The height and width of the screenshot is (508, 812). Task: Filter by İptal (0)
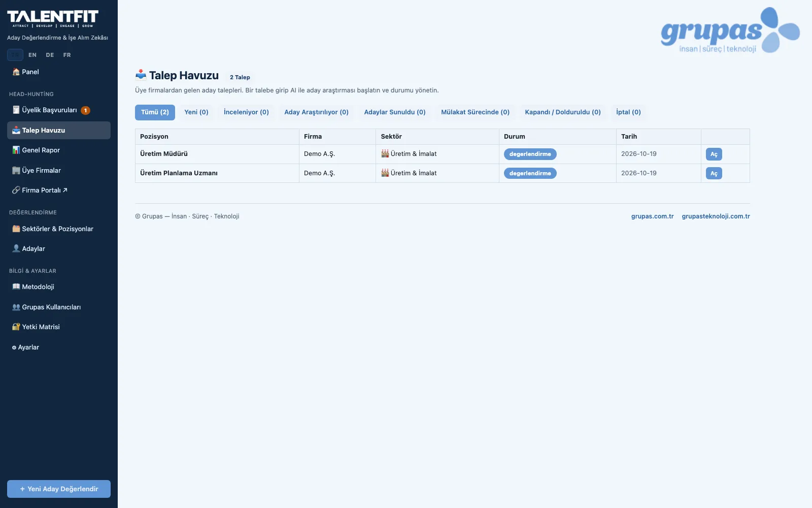[628, 112]
